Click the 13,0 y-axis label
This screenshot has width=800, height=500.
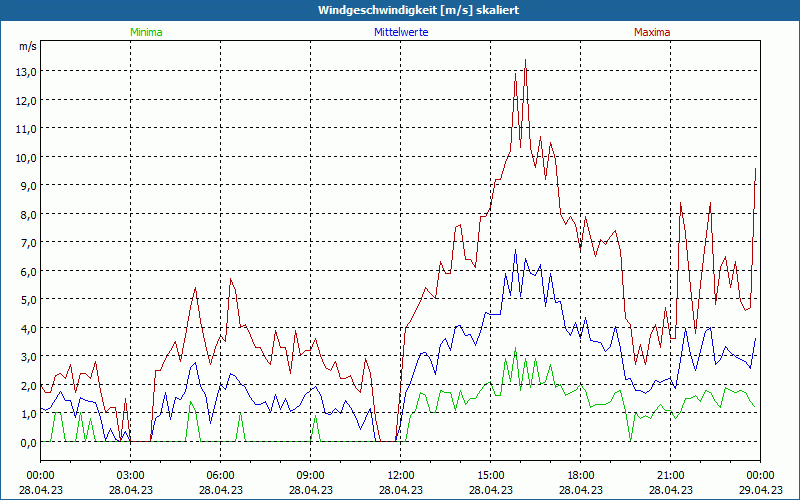26,71
